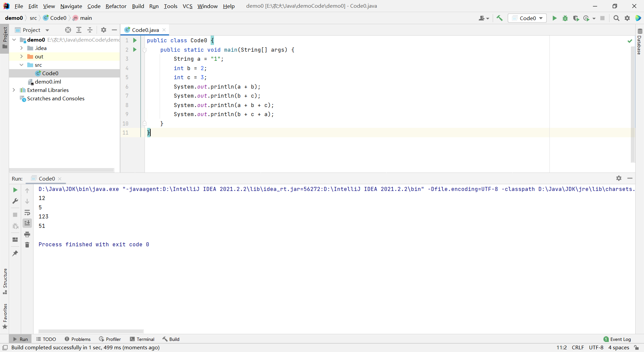Toggle soft-wrap in the Run console
The height and width of the screenshot is (352, 644).
(x=27, y=212)
